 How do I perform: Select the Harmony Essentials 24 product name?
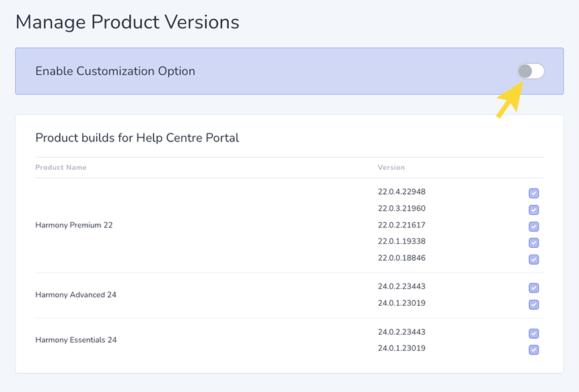pos(75,340)
